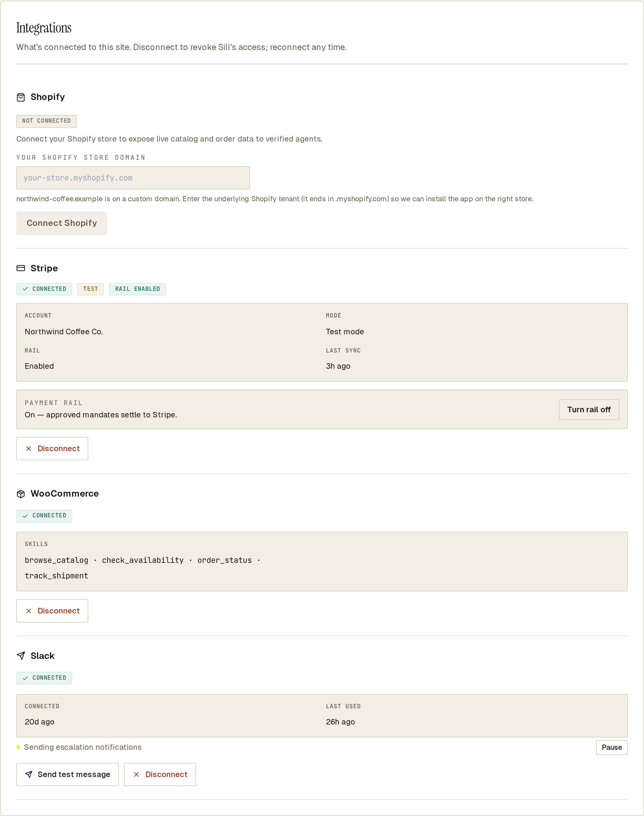Click the Shopify shopping bag icon
This screenshot has width=644, height=816.
21,97
